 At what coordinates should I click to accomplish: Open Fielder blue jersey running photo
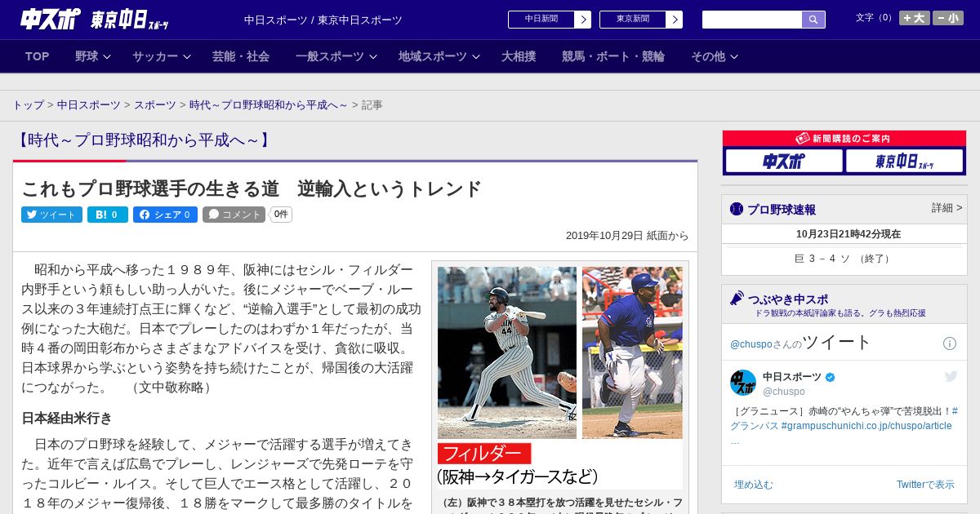click(x=632, y=352)
